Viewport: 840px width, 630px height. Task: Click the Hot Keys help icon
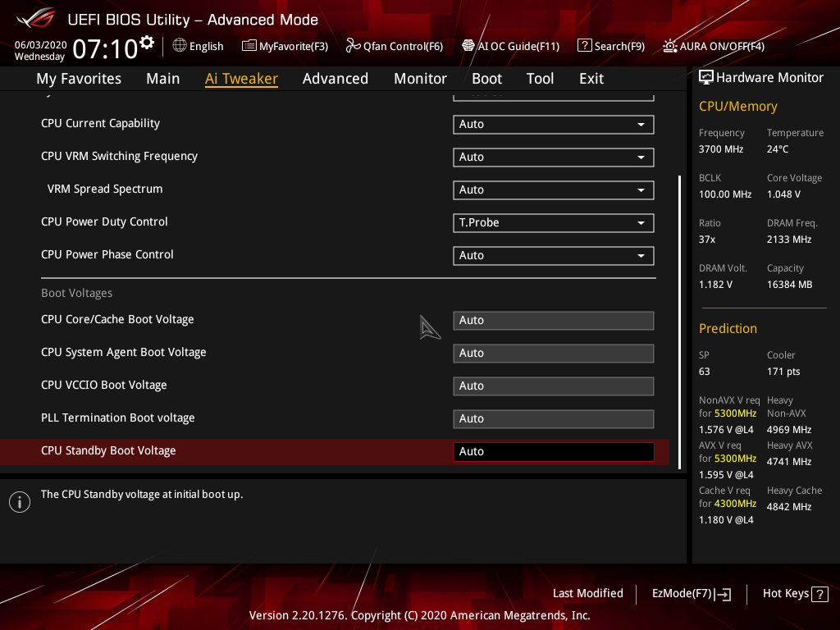point(820,593)
